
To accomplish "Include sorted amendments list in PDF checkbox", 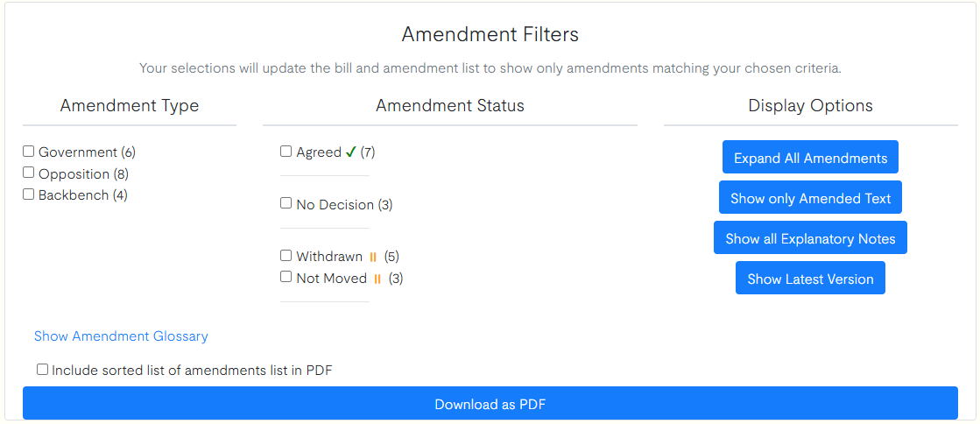I will [x=42, y=370].
